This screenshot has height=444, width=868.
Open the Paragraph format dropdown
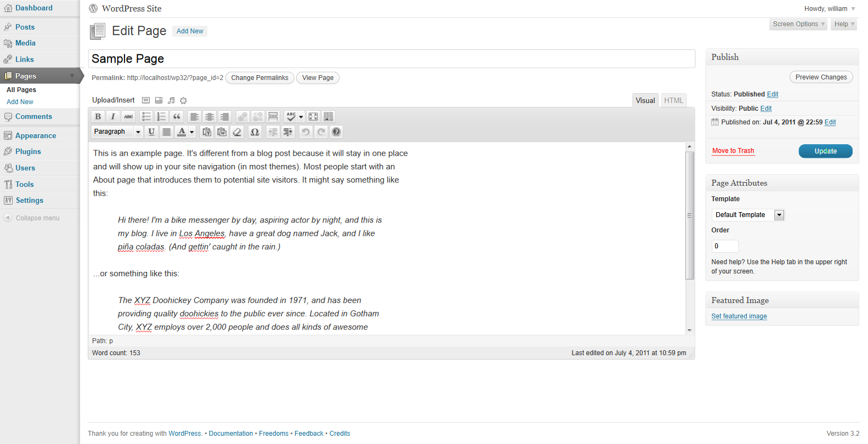pyautogui.click(x=117, y=132)
